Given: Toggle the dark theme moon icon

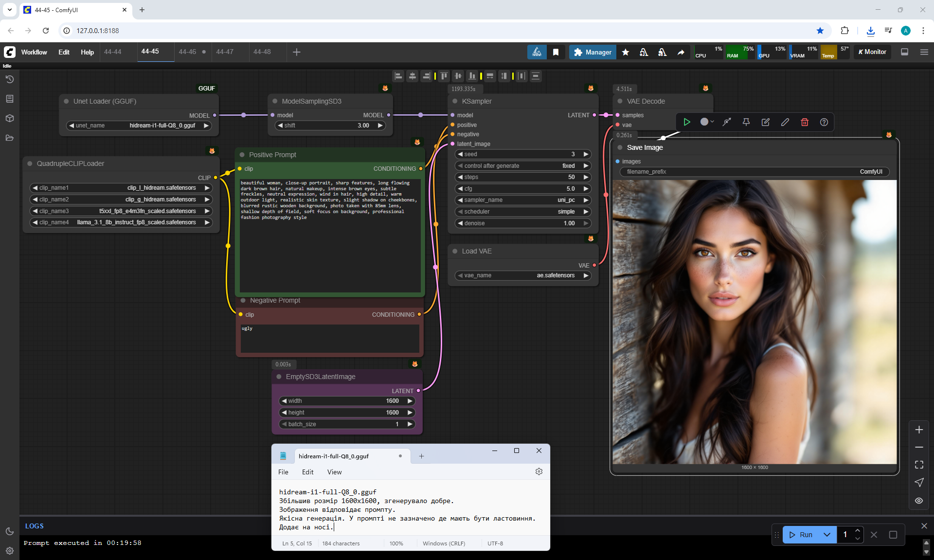Looking at the screenshot, I should click(x=9, y=531).
